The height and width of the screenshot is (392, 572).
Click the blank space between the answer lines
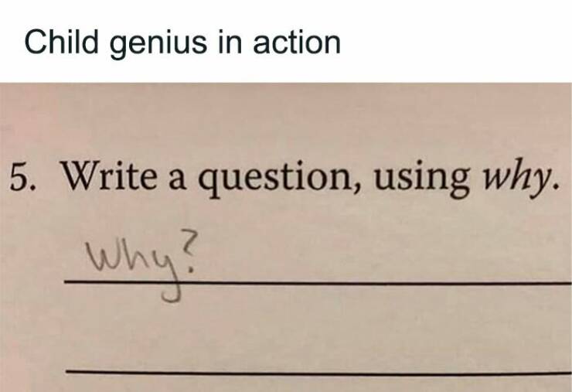click(x=318, y=329)
